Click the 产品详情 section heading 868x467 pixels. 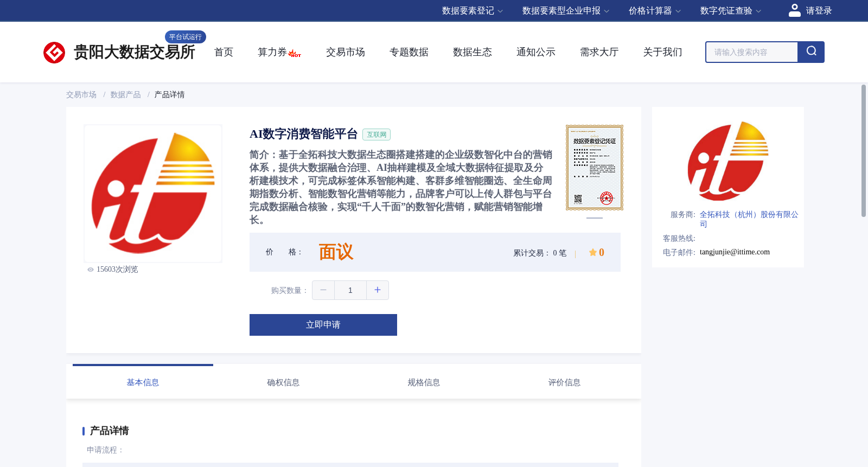tap(109, 431)
